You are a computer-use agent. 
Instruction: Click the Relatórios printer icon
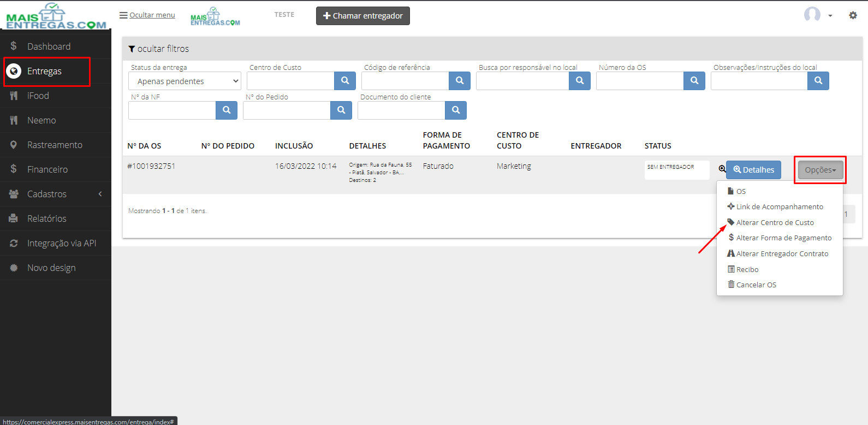coord(14,219)
